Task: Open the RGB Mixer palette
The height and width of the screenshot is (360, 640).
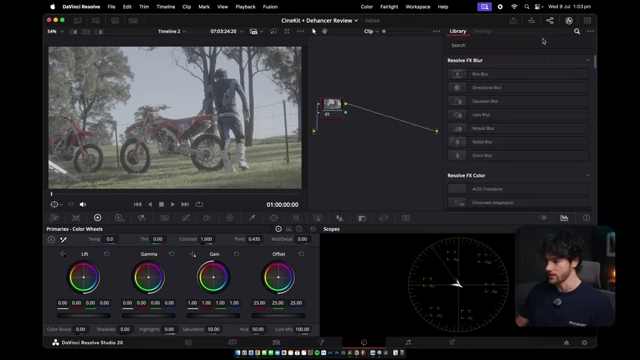Action: coord(142,218)
